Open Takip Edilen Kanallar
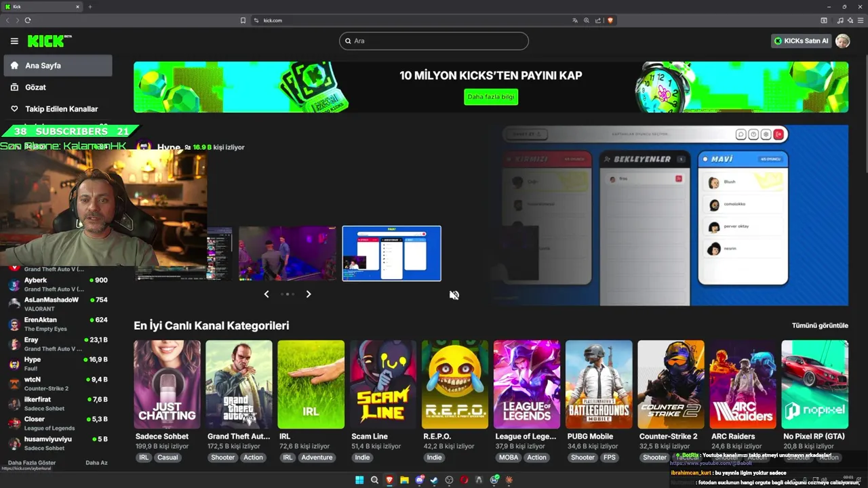Image resolution: width=868 pixels, height=488 pixels. coord(58,109)
